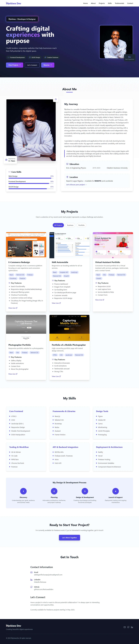Click the Cloudinary tag on E-Commerce Redesign

[x=13, y=279]
